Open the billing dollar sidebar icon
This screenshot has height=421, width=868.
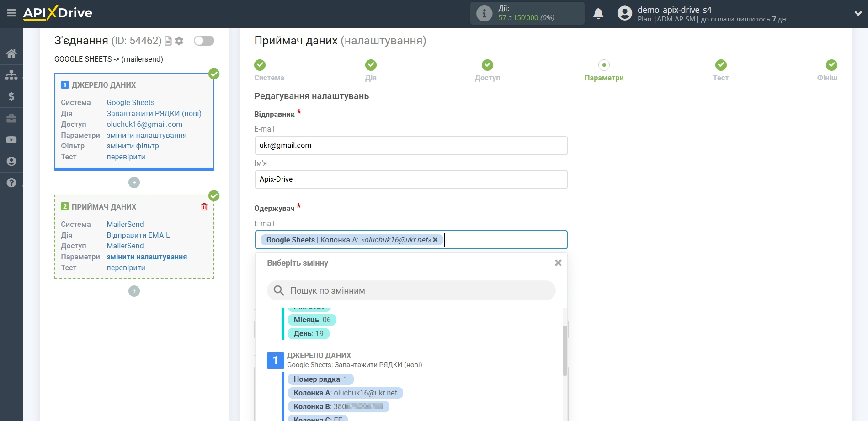click(11, 96)
